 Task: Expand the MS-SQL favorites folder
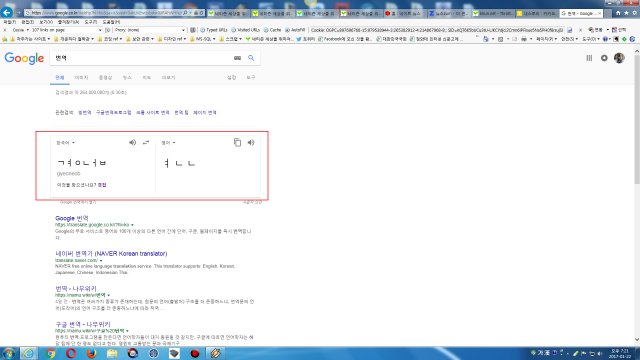203,39
